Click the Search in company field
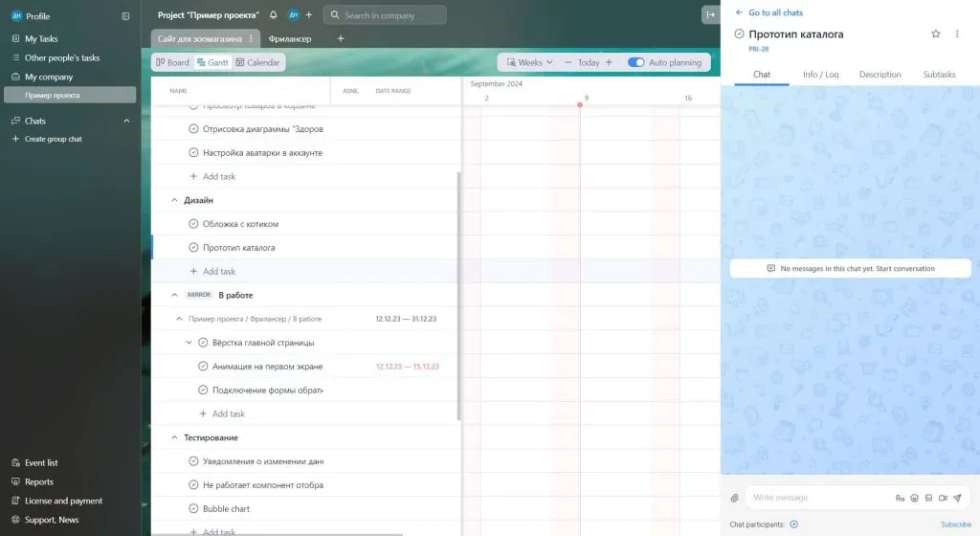This screenshot has height=536, width=980. point(385,15)
